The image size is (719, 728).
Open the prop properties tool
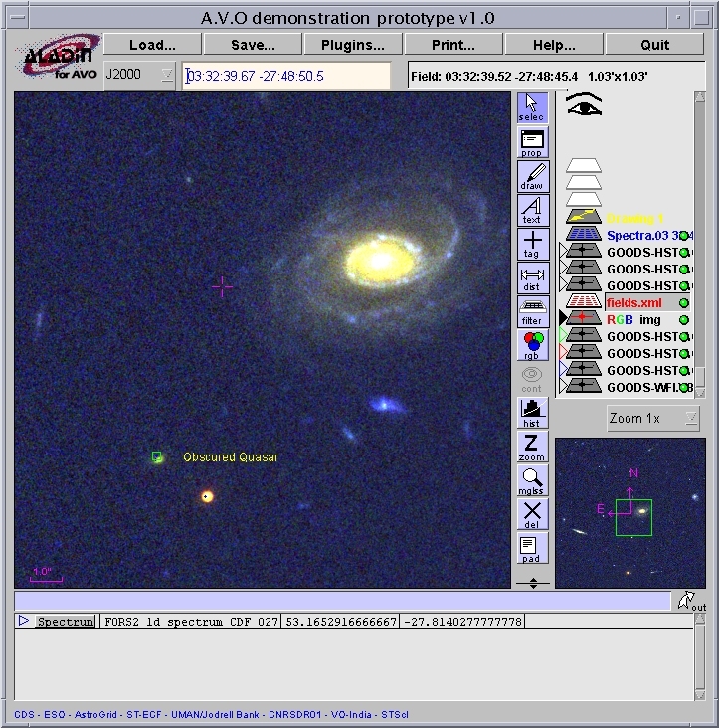pos(532,142)
